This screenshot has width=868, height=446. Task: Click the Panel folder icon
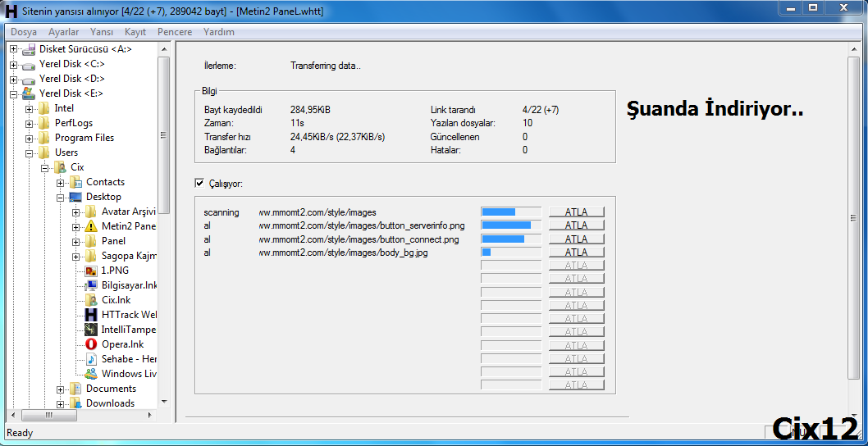click(91, 241)
